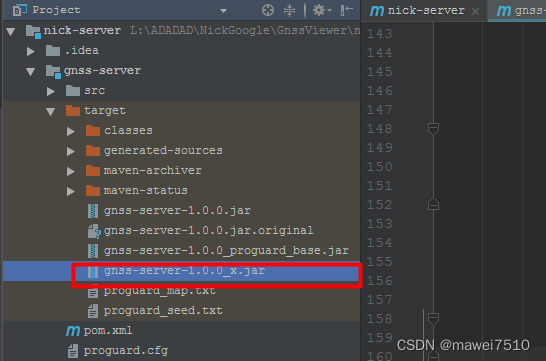The image size is (546, 361).
Task: Collapse the nick-server root node
Action: [x=10, y=32]
